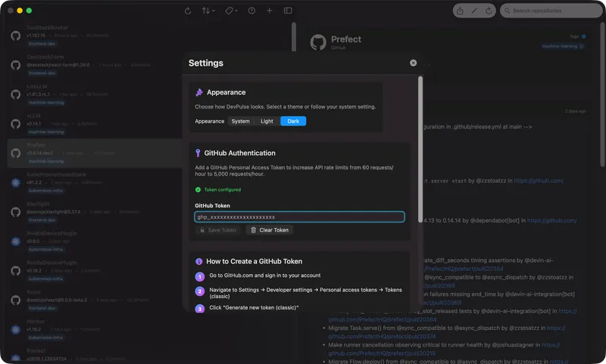606x364 pixels.
Task: Click the reload icon beside the pencil
Action: point(489,11)
